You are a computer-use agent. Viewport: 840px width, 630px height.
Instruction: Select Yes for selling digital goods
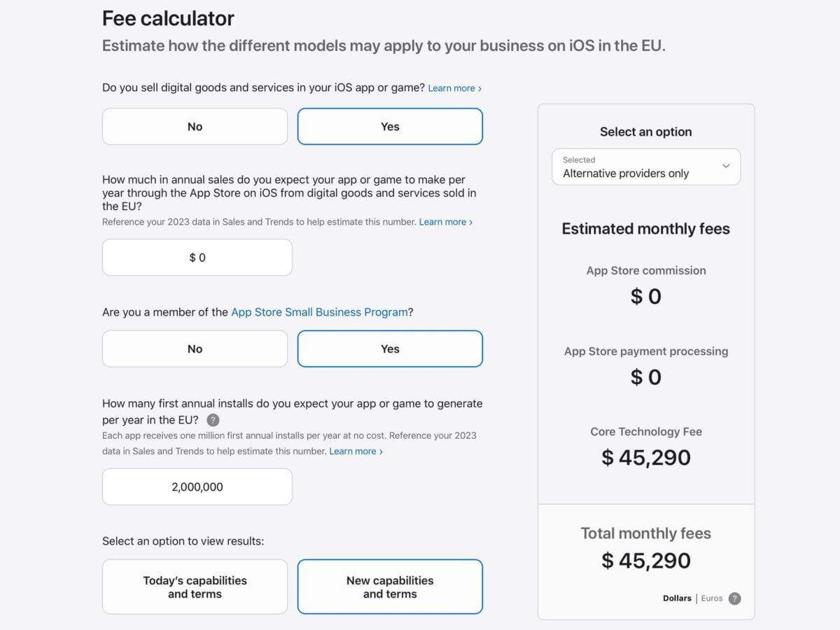[x=390, y=127]
